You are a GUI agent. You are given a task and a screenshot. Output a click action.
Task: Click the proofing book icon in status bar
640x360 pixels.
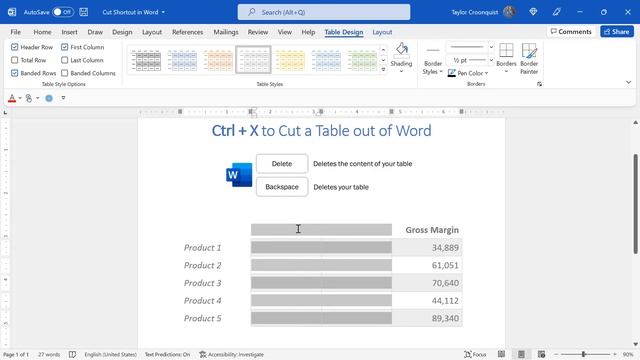coord(72,354)
